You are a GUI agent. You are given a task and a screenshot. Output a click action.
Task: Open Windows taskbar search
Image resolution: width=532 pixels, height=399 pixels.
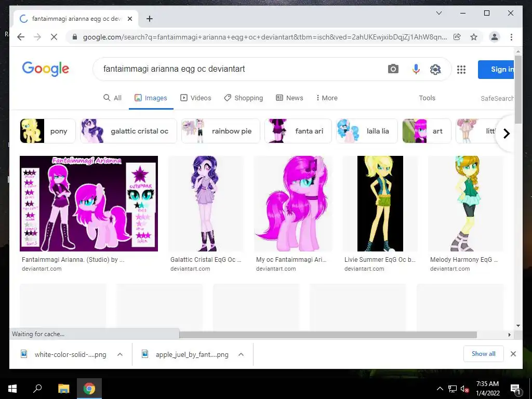37,389
